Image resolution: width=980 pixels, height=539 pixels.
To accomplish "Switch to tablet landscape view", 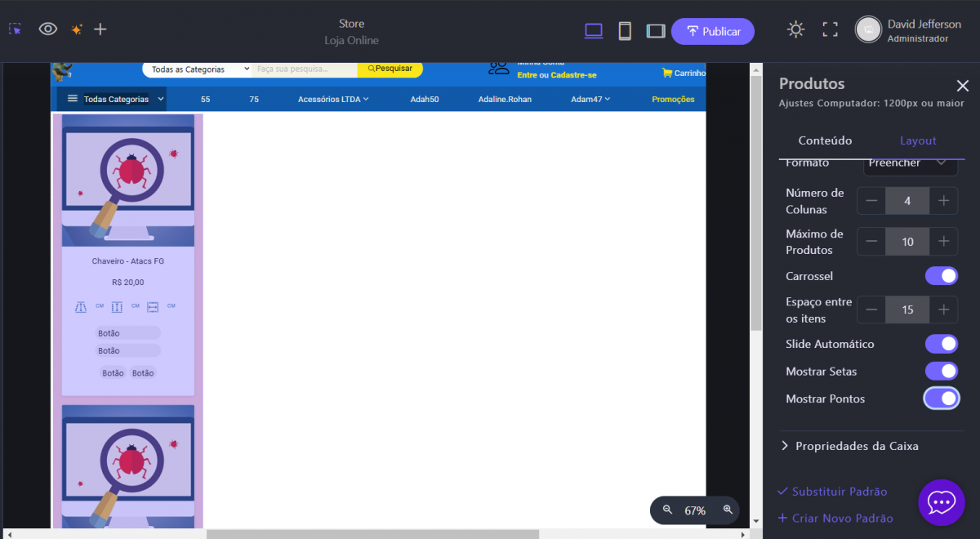I will click(x=656, y=31).
